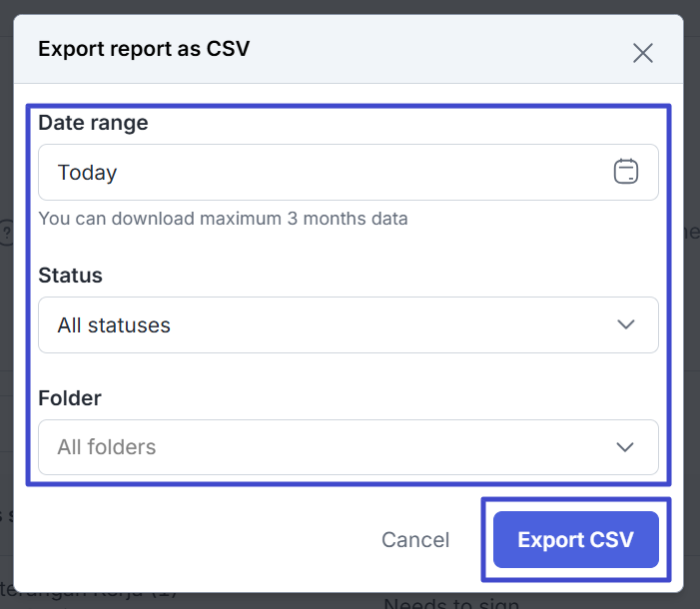Screen dimensions: 700x609
Task: Dismiss the dialog using Cancel
Action: click(x=415, y=540)
